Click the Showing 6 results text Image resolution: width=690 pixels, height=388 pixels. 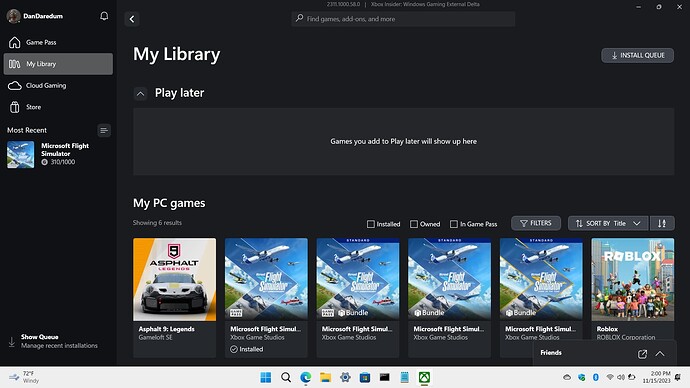click(x=157, y=223)
